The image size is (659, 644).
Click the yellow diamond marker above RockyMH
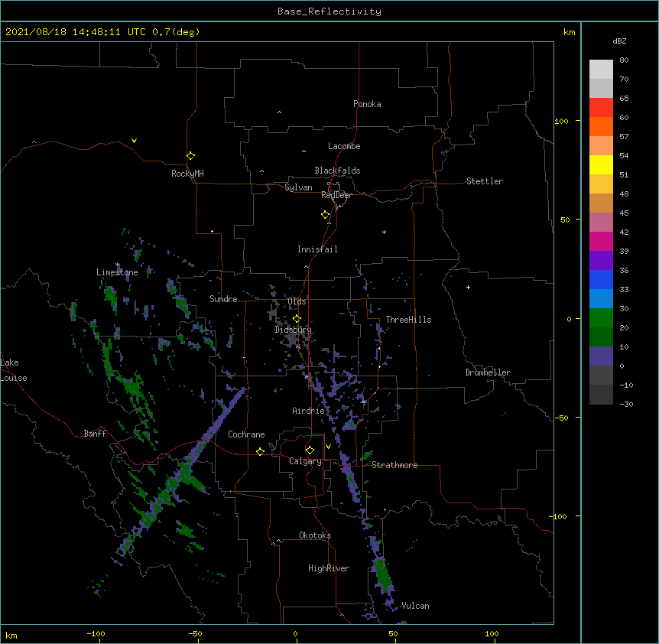pyautogui.click(x=190, y=156)
